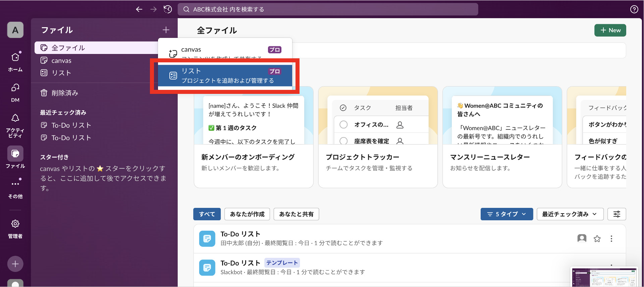This screenshot has width=644, height=287.
Task: Click the round plus button at sidebar bottom
Action: (15, 264)
